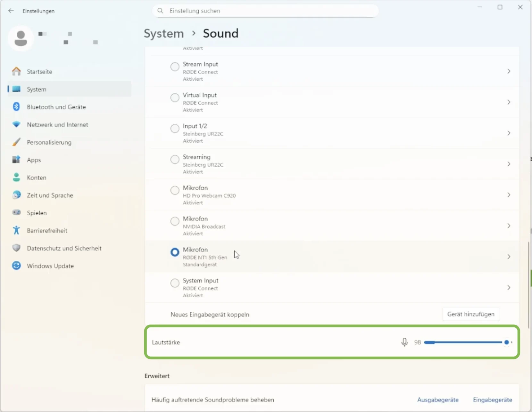Image resolution: width=532 pixels, height=412 pixels.
Task: Select the Stream Input RØDE Connect radio button
Action: (x=175, y=67)
